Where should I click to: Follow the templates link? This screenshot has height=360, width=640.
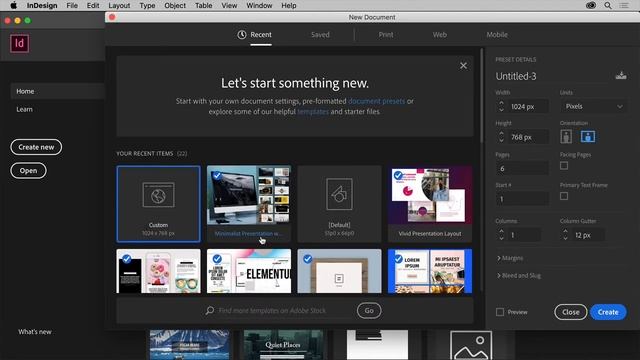click(x=313, y=111)
